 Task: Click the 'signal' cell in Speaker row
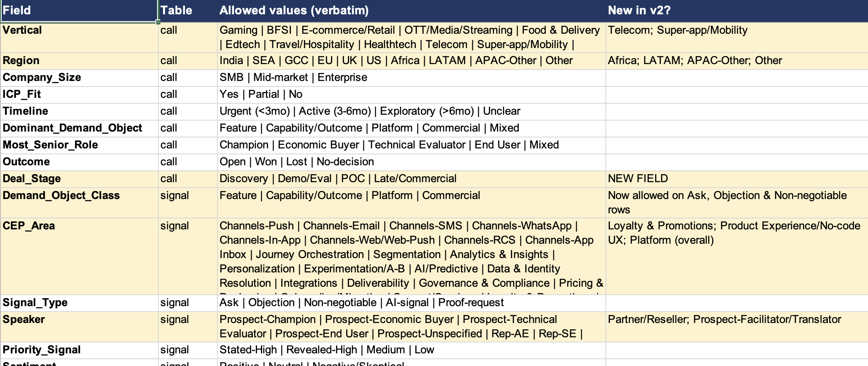pyautogui.click(x=188, y=327)
